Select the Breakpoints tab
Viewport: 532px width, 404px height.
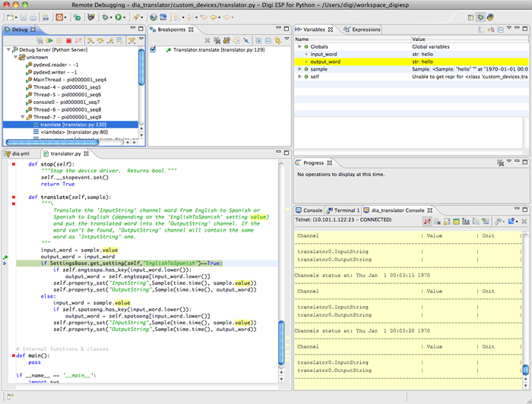(x=171, y=30)
